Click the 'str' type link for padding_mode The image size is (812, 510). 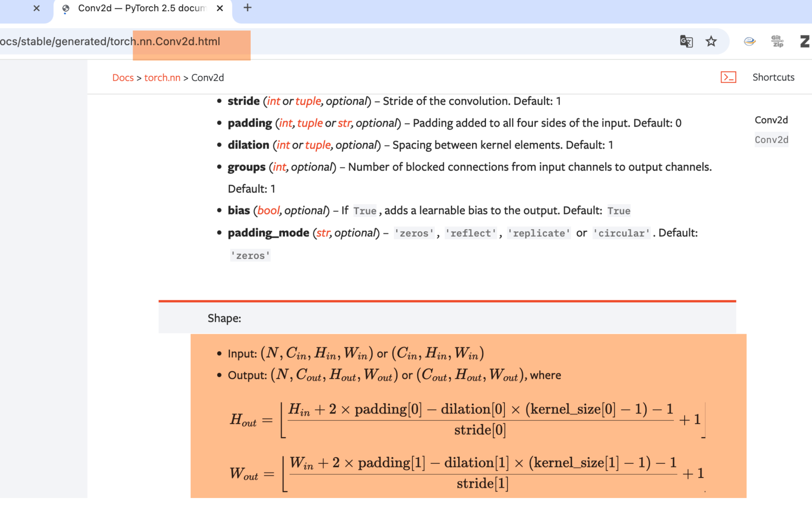[x=323, y=233]
